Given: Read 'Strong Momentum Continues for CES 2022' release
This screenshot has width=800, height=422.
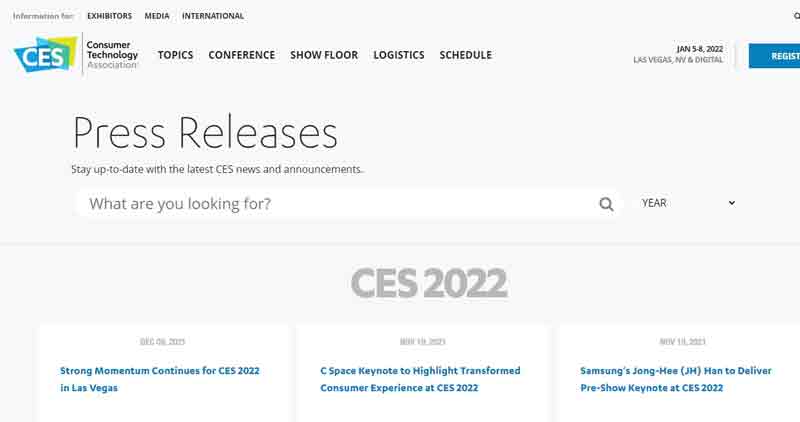Looking at the screenshot, I should click(160, 379).
